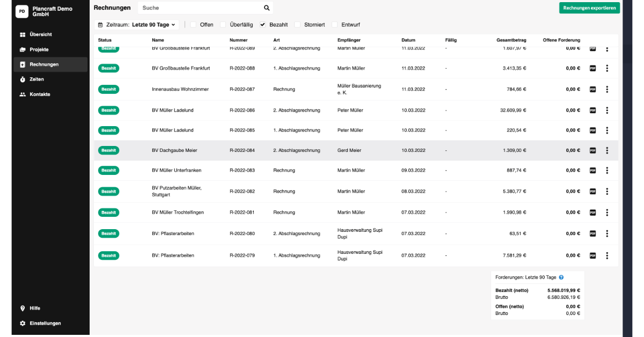Open PDF for invoice R-2022-080
Image resolution: width=644 pixels, height=337 pixels.
click(593, 233)
